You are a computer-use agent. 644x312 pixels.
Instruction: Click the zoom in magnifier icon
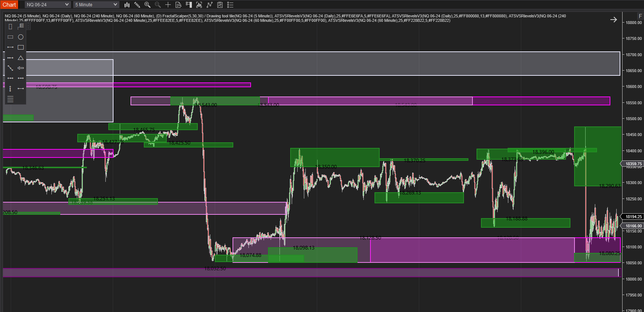pos(148,5)
